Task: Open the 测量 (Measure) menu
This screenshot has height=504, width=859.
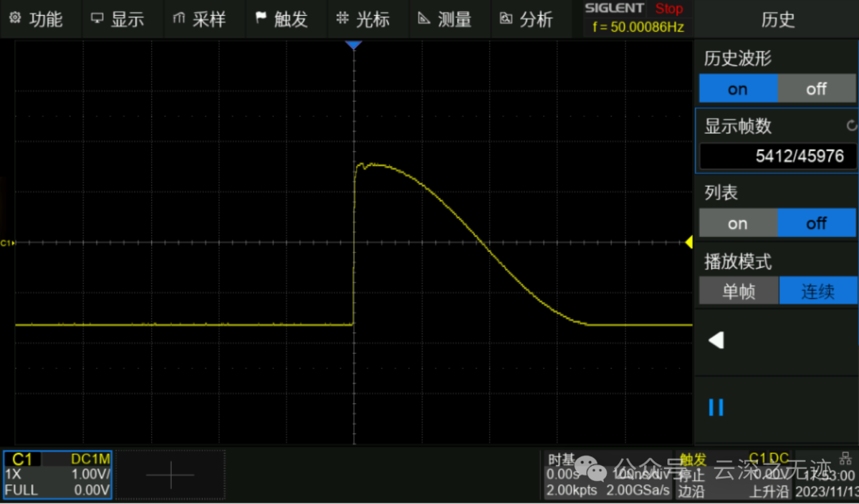Action: [449, 19]
